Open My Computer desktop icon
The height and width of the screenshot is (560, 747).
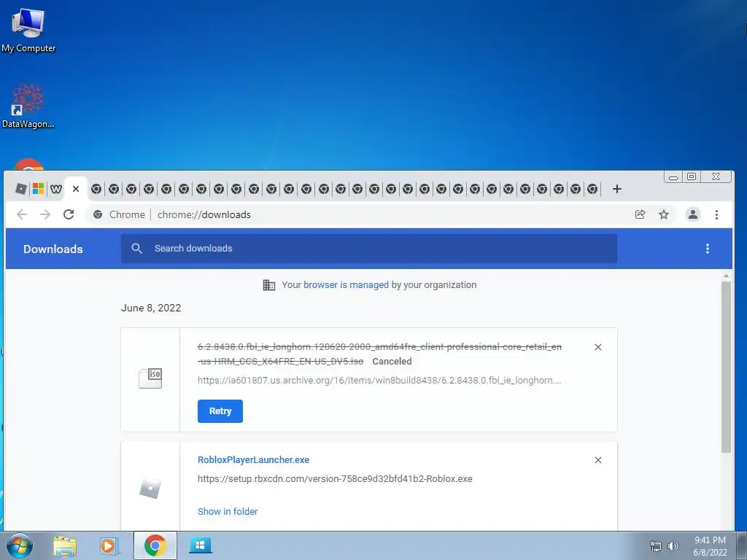click(28, 30)
